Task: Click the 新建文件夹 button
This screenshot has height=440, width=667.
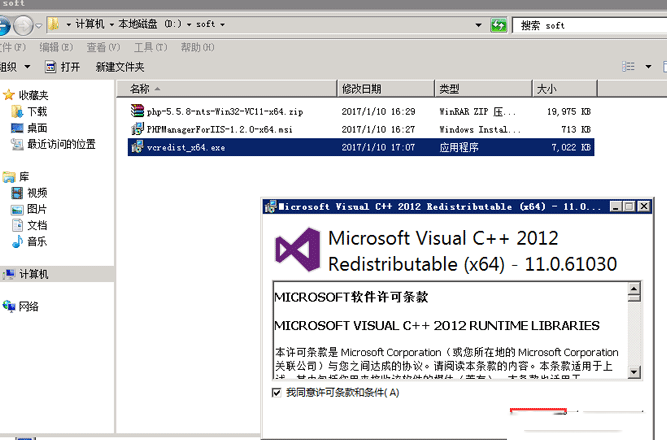Action: (120, 67)
